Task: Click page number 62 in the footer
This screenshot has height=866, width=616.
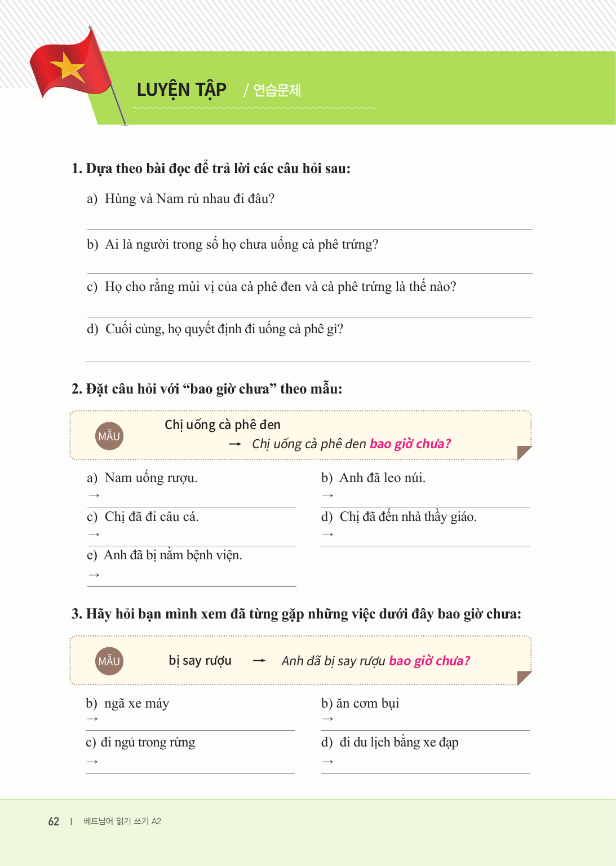Action: click(x=54, y=821)
